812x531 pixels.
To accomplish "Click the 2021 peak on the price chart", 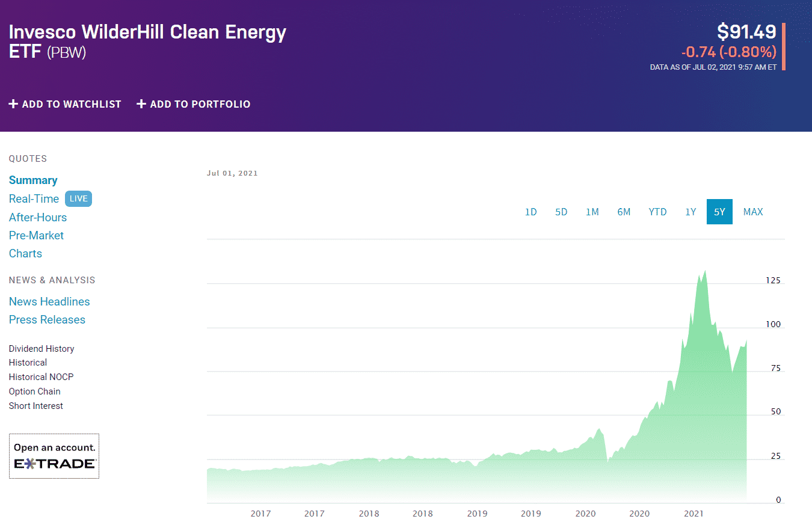I will 705,272.
